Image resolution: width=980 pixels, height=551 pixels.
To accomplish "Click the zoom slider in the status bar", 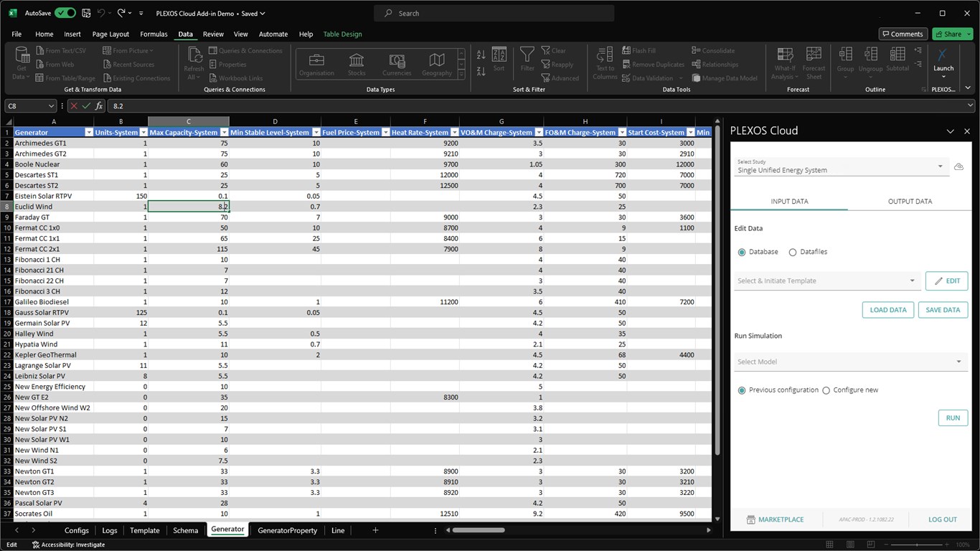I will coord(917,545).
